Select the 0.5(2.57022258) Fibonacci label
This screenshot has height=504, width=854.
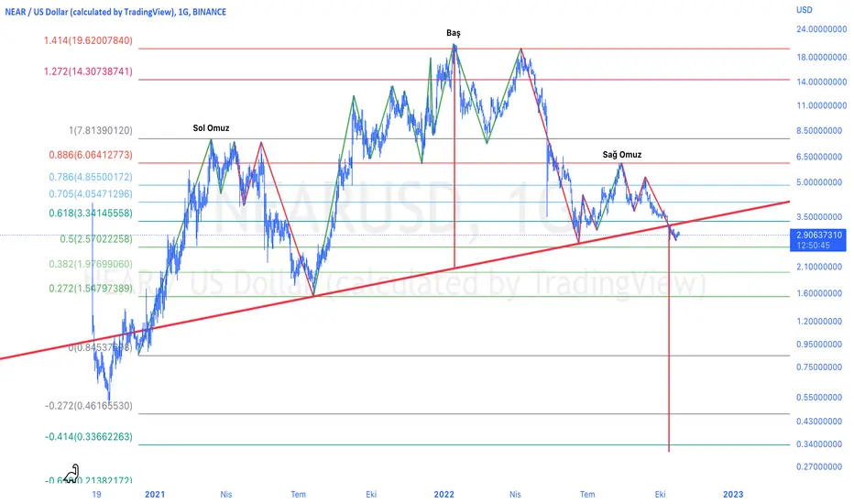(96, 238)
